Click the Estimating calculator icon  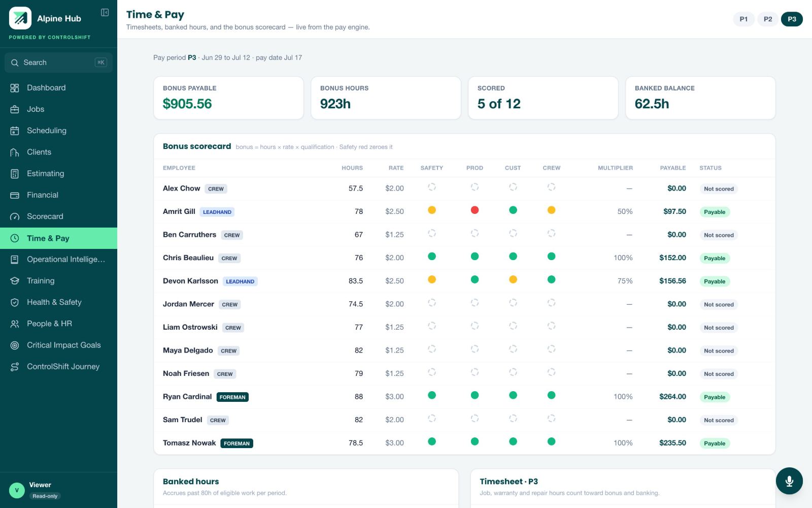click(15, 174)
